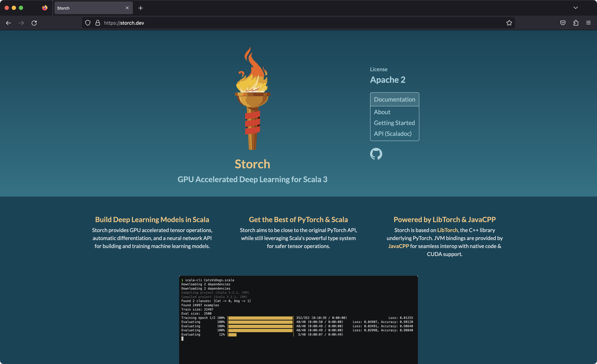The image size is (597, 364).
Task: Close the Storch tab
Action: pos(127,8)
